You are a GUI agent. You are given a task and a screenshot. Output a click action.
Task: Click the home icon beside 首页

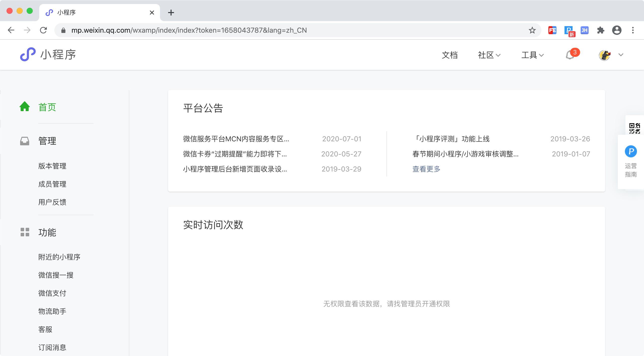point(25,107)
